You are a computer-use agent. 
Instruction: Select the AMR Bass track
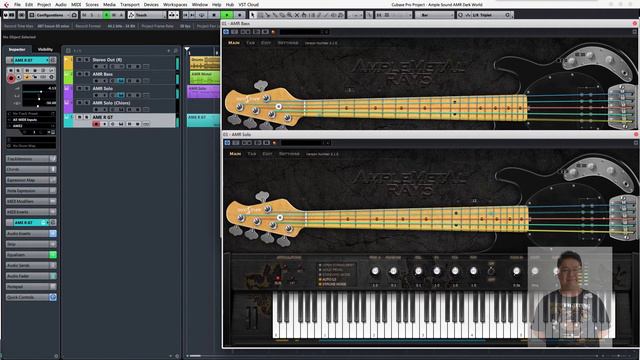(x=102, y=74)
